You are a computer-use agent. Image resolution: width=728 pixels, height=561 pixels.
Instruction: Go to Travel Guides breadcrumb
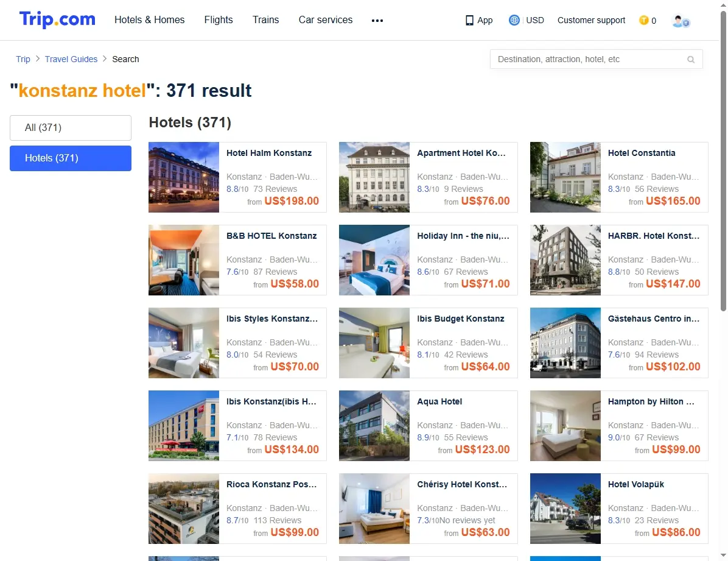[x=71, y=59]
